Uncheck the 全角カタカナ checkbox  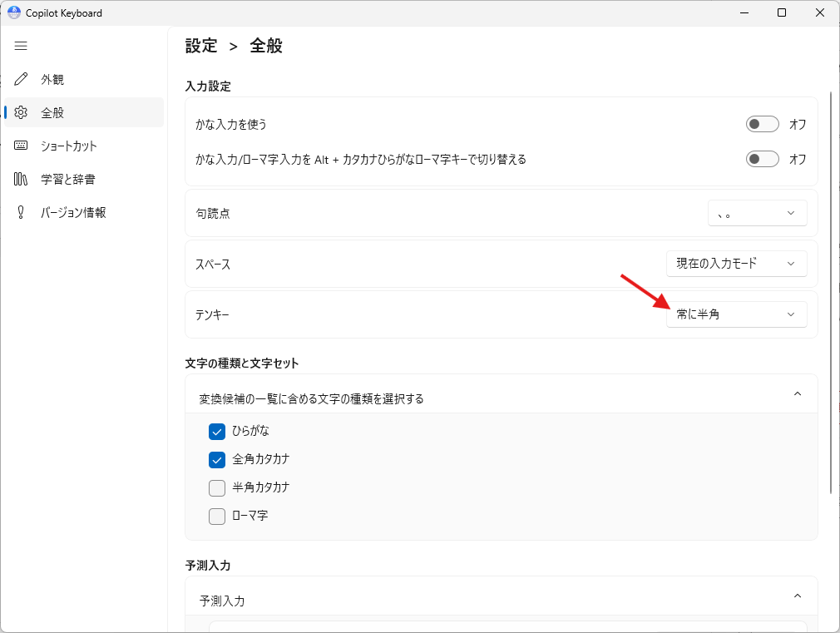pos(217,460)
